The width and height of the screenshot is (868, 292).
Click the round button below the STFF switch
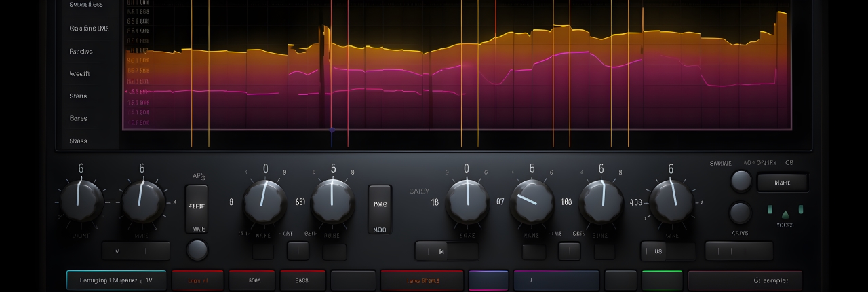(197, 250)
